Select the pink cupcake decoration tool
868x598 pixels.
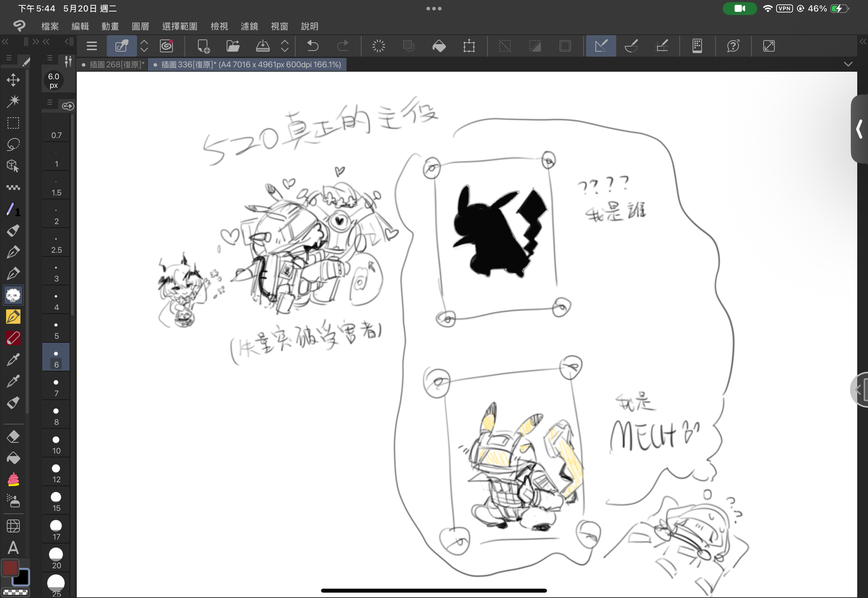(13, 480)
